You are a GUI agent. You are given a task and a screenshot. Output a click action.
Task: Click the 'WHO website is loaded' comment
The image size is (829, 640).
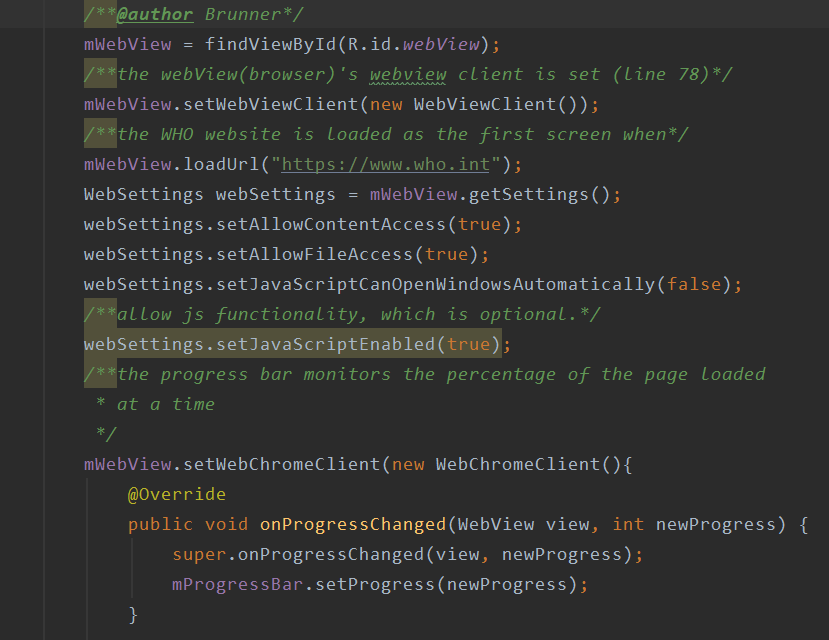click(x=385, y=134)
